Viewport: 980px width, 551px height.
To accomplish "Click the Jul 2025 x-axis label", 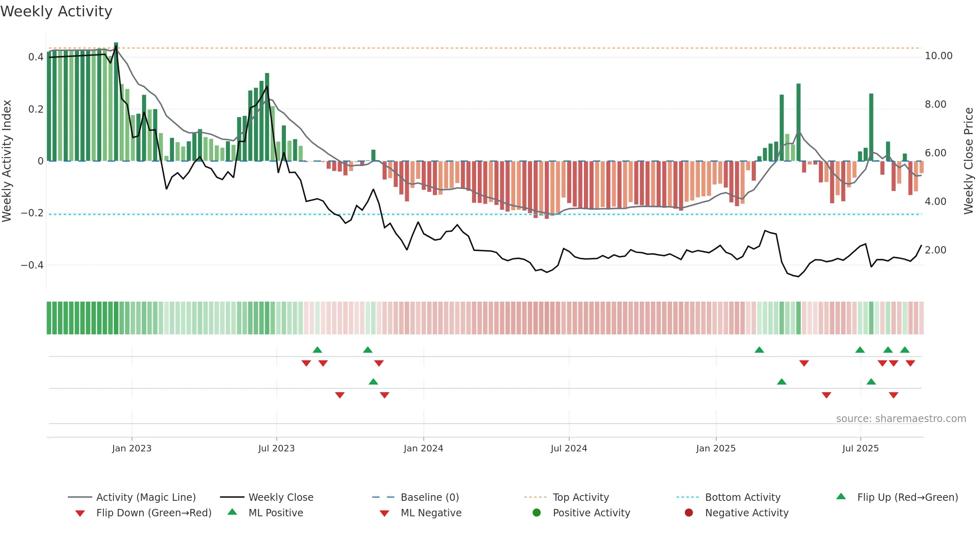I will pyautogui.click(x=860, y=448).
